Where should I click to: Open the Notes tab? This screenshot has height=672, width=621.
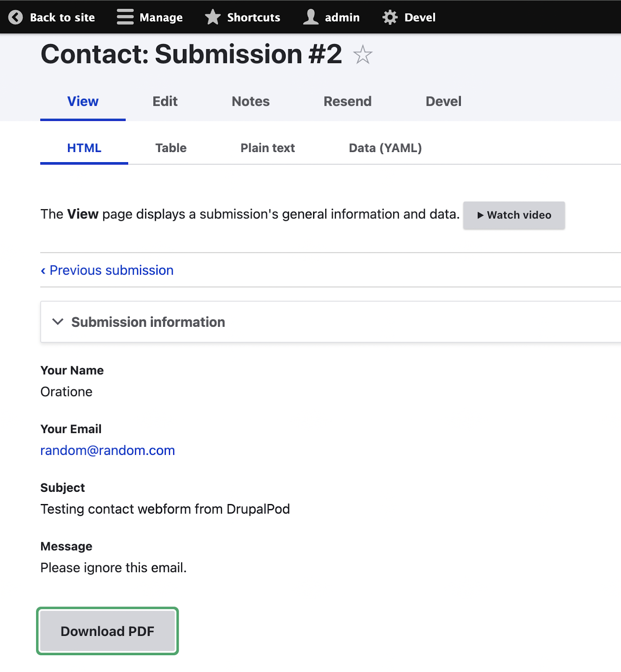pyautogui.click(x=251, y=101)
